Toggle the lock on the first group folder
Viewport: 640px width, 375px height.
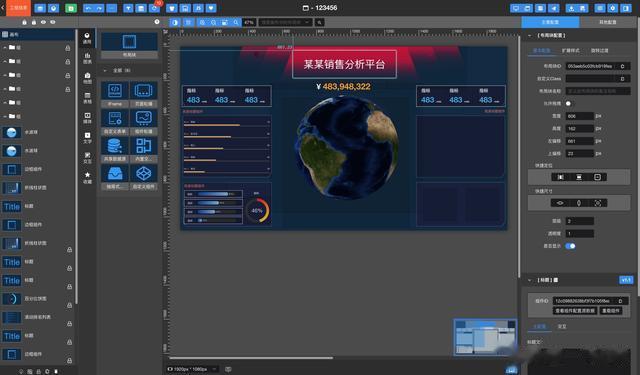pos(68,48)
